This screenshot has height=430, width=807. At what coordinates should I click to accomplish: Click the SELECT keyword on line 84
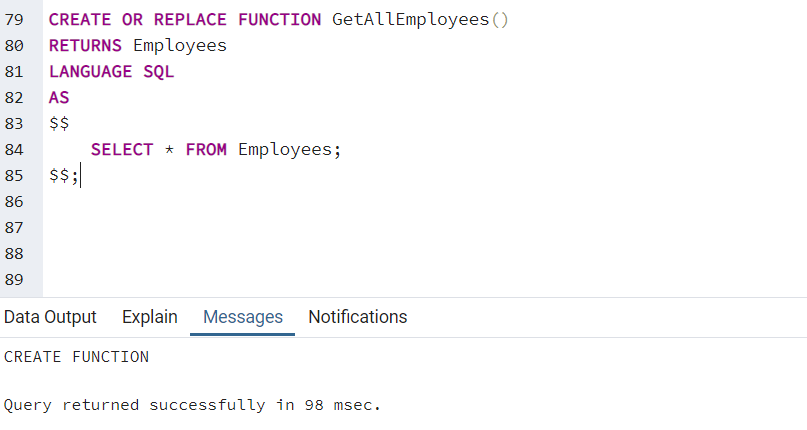pyautogui.click(x=122, y=150)
